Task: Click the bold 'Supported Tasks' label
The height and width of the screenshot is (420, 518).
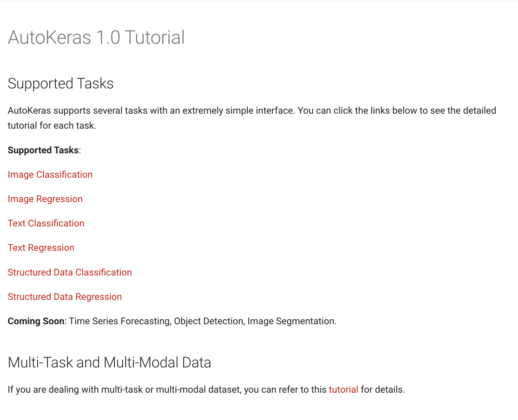Action: tap(43, 150)
